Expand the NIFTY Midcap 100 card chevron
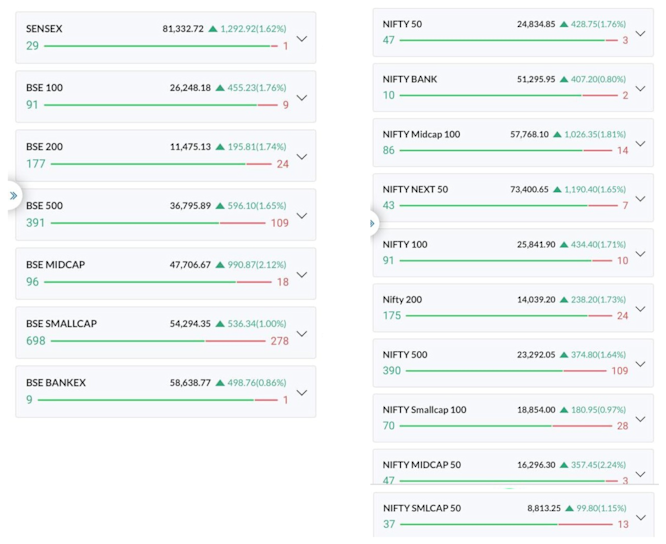Viewport: 666px width, 544px height. 640,144
